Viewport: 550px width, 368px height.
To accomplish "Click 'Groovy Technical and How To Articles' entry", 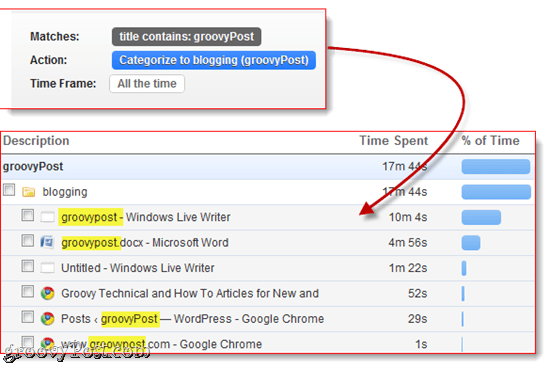I will (190, 293).
